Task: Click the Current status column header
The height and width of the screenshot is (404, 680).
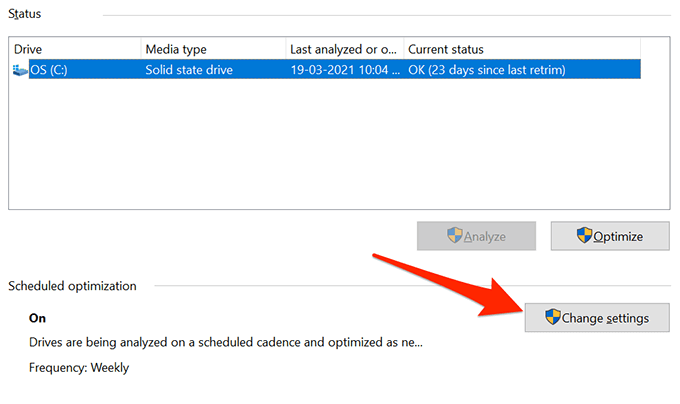Action: pos(520,49)
